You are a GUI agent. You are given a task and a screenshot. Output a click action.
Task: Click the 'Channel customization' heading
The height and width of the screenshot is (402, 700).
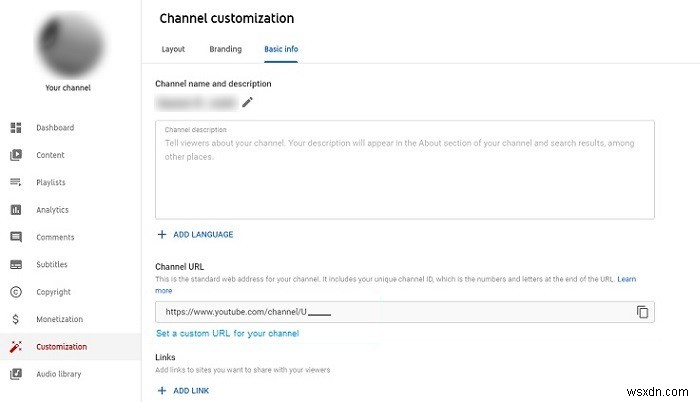(227, 18)
